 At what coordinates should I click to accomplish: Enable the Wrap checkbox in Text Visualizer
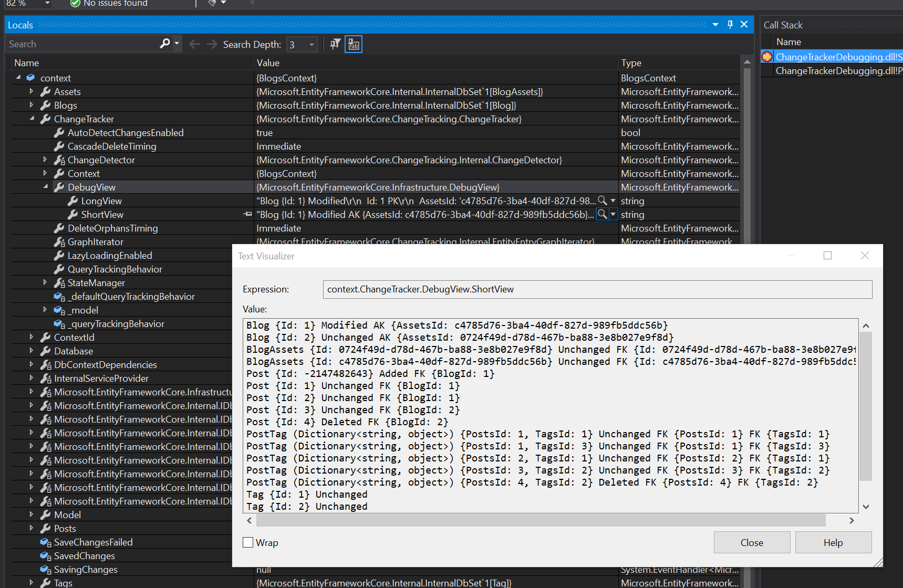point(247,542)
